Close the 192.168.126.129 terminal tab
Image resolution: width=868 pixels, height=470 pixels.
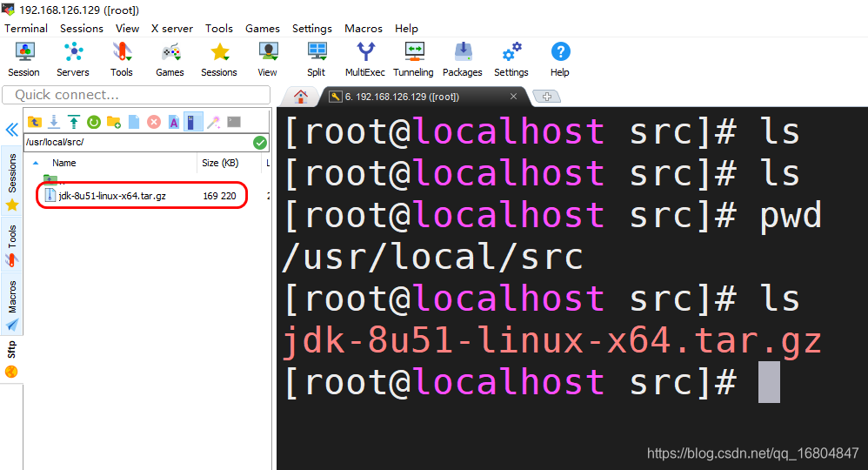tap(513, 97)
